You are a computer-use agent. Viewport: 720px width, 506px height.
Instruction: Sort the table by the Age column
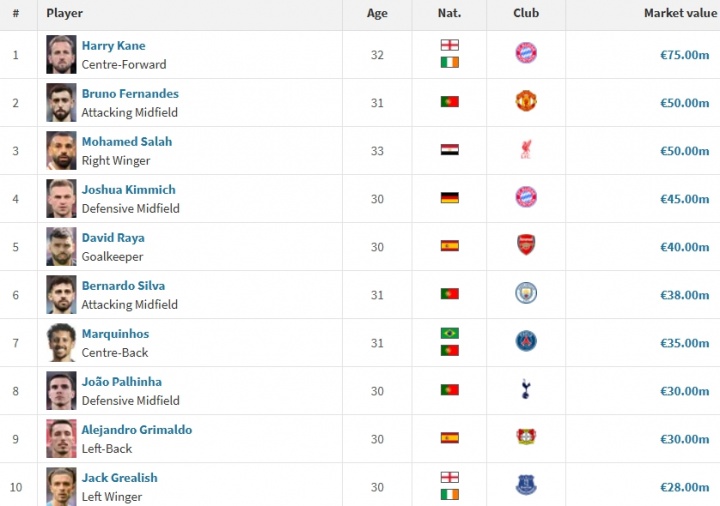(x=377, y=13)
